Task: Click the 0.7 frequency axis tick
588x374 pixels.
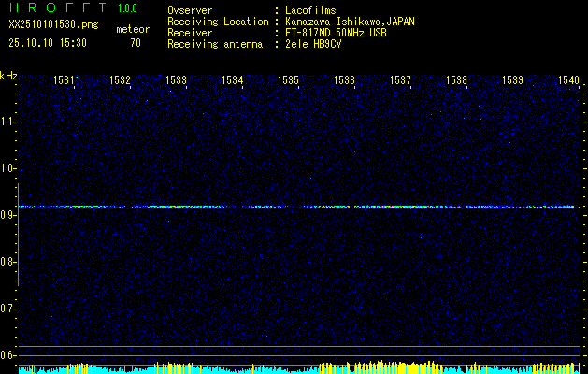Action: pos(8,309)
